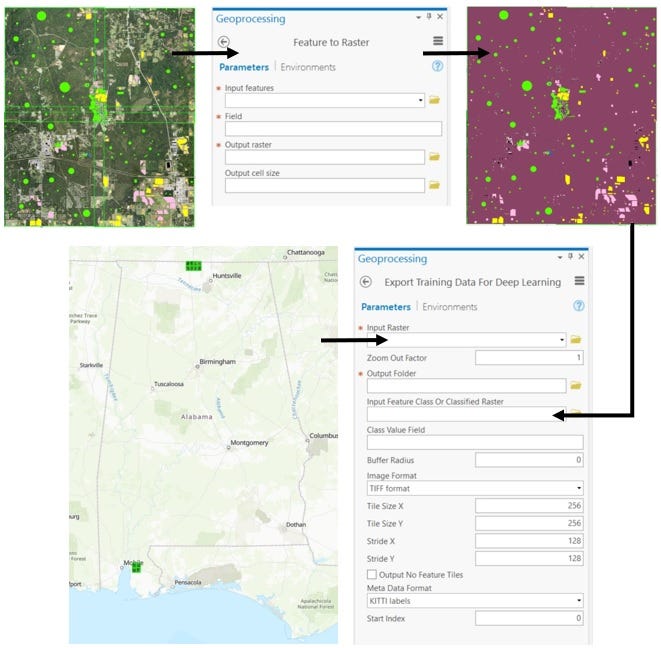Close the Feature to Raster Geoprocessing pane
Image resolution: width=661 pixels, height=648 pixels.
click(440, 16)
